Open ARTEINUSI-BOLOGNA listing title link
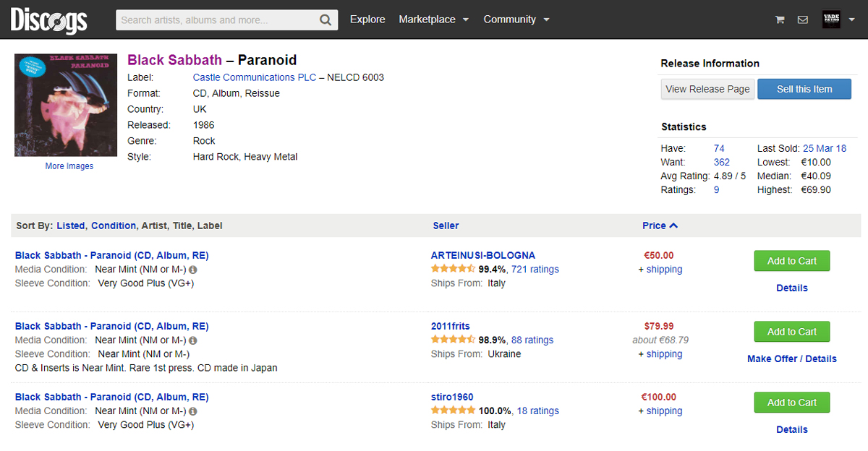 coord(111,255)
